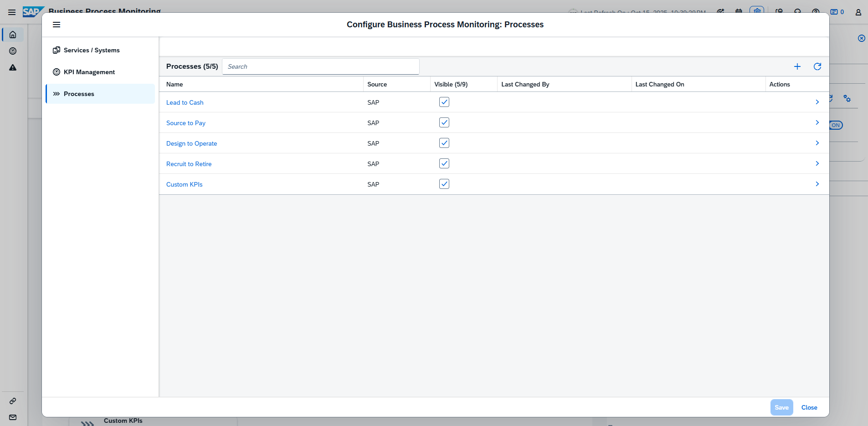
Task: Click the mail envelope sidebar icon
Action: click(13, 417)
